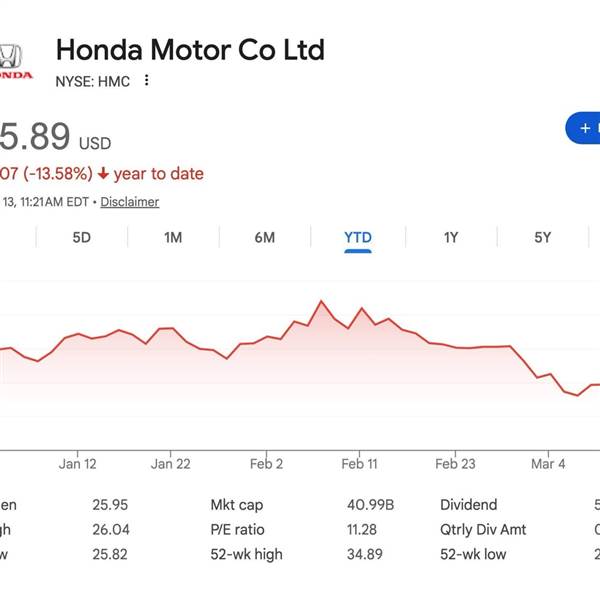
Task: Switch to the 5D chart range
Action: click(82, 238)
